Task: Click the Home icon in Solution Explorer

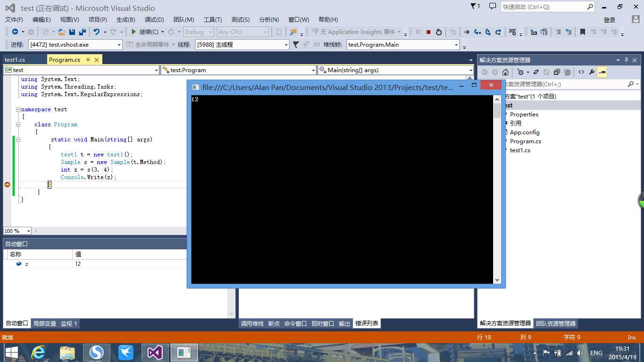Action: pos(505,72)
